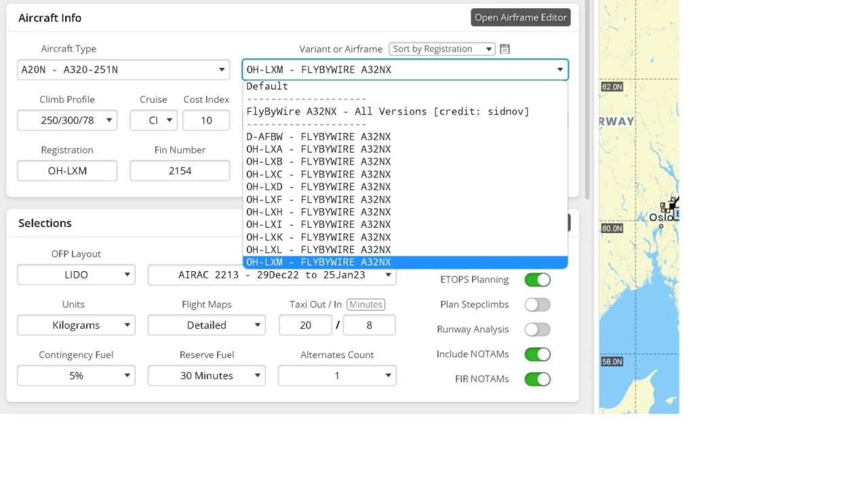Open the Sort by Registration dropdown
Viewport: 868px width, 488px height.
tap(442, 49)
